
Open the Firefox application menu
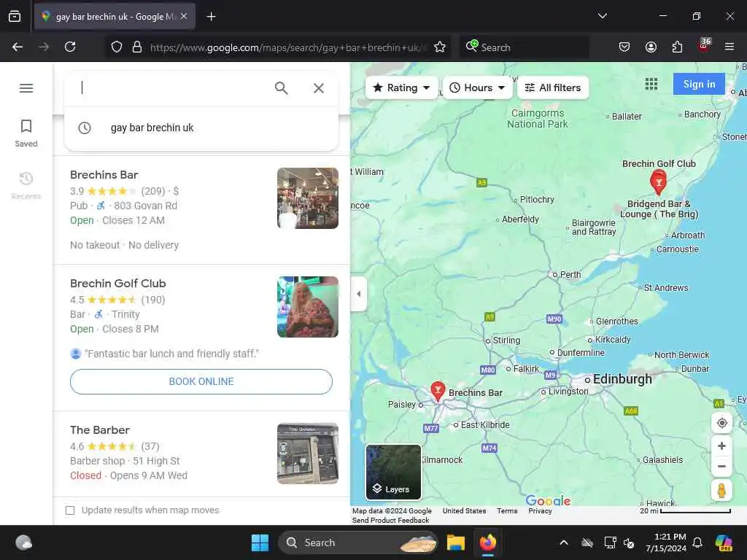pos(729,47)
